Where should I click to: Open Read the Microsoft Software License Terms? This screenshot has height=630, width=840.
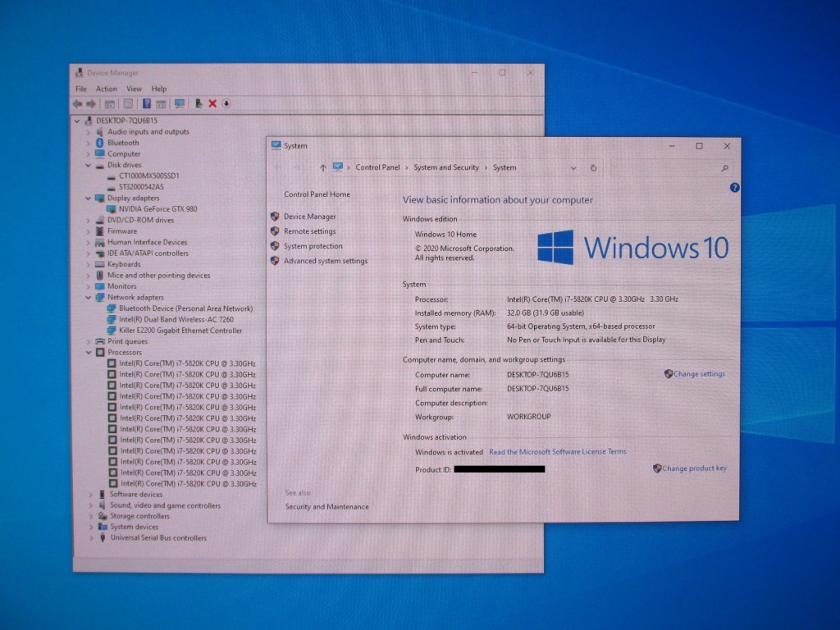[x=558, y=452]
